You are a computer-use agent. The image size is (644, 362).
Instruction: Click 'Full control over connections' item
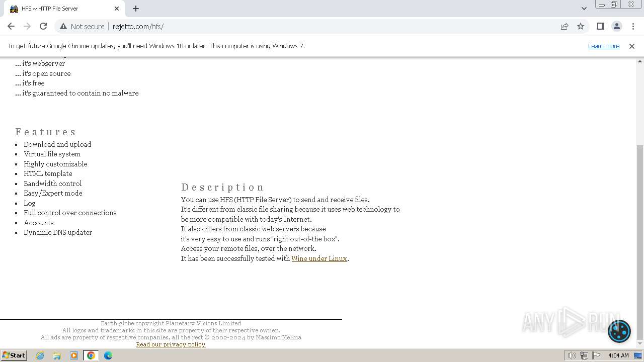(70, 213)
